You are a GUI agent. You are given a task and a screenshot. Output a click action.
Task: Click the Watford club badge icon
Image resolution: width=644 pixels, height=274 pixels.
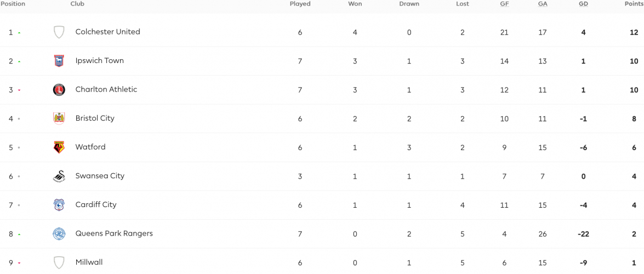(59, 147)
